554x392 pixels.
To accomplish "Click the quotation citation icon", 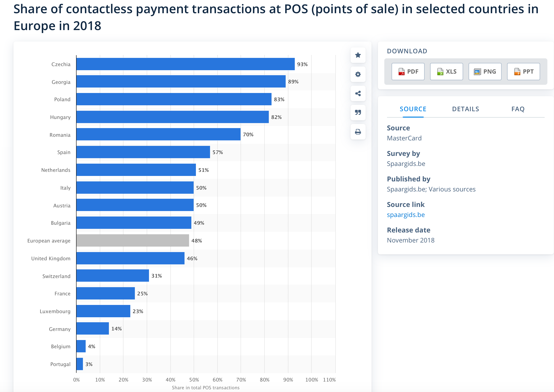I will [x=358, y=113].
